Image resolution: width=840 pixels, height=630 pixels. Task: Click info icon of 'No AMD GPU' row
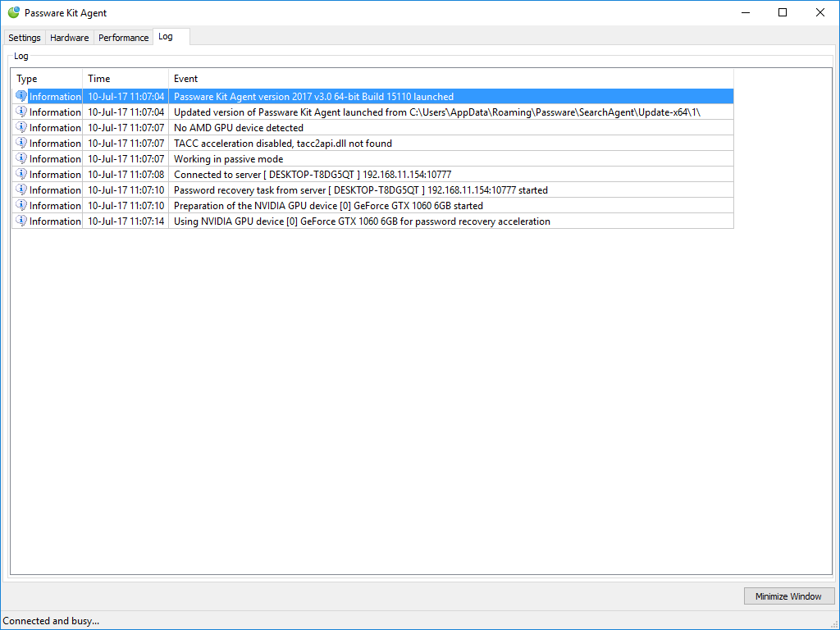21,127
